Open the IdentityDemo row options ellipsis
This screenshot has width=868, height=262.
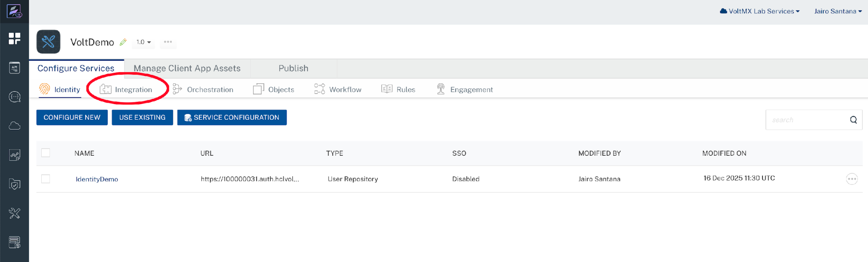pyautogui.click(x=851, y=179)
